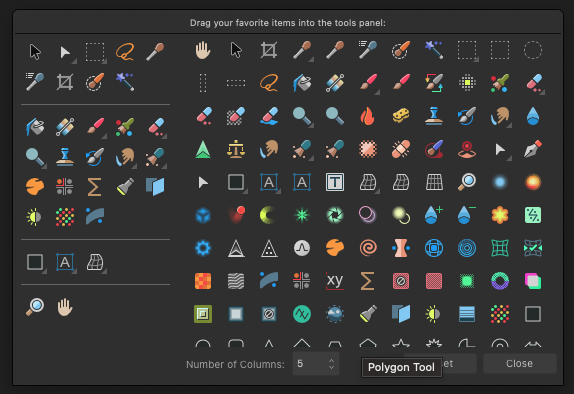Select the green mesh with checkmark icon

point(533,248)
